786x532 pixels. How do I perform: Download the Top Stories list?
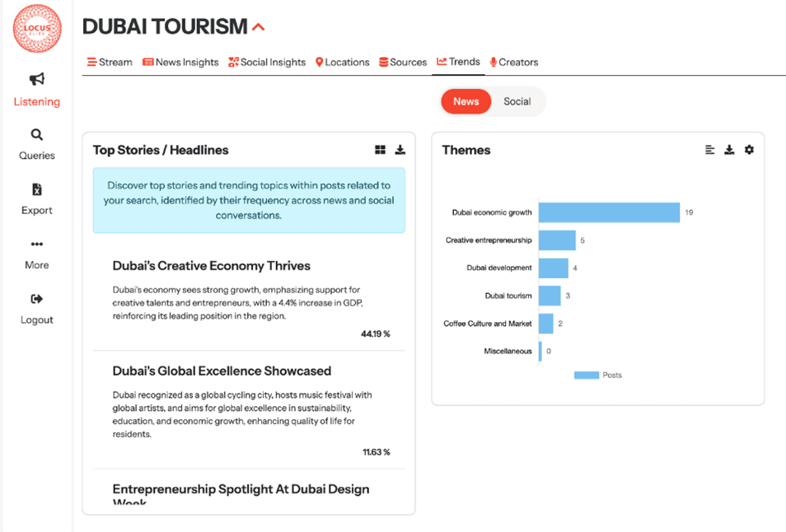[400, 150]
